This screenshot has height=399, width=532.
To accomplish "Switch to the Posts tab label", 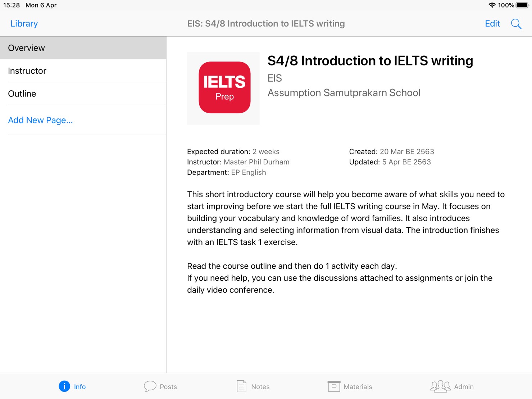I will tap(168, 387).
